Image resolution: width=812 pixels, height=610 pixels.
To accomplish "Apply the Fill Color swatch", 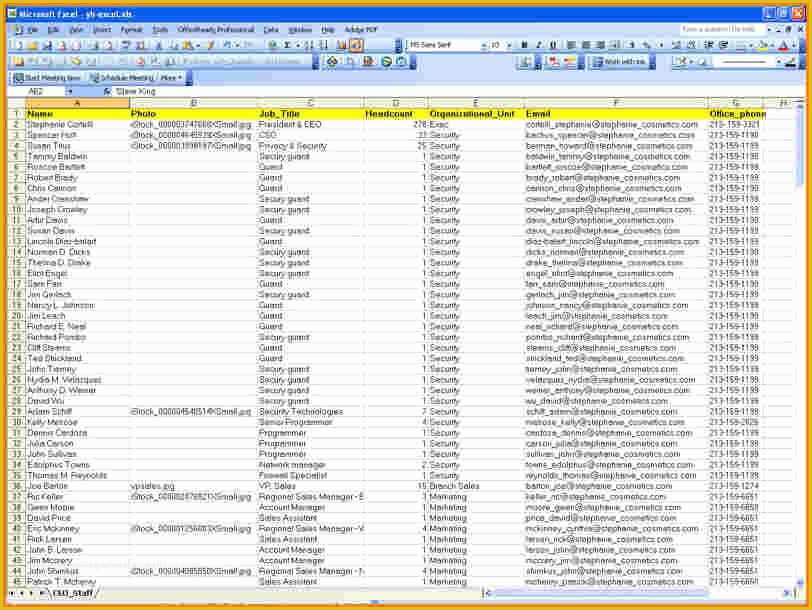I will [762, 46].
